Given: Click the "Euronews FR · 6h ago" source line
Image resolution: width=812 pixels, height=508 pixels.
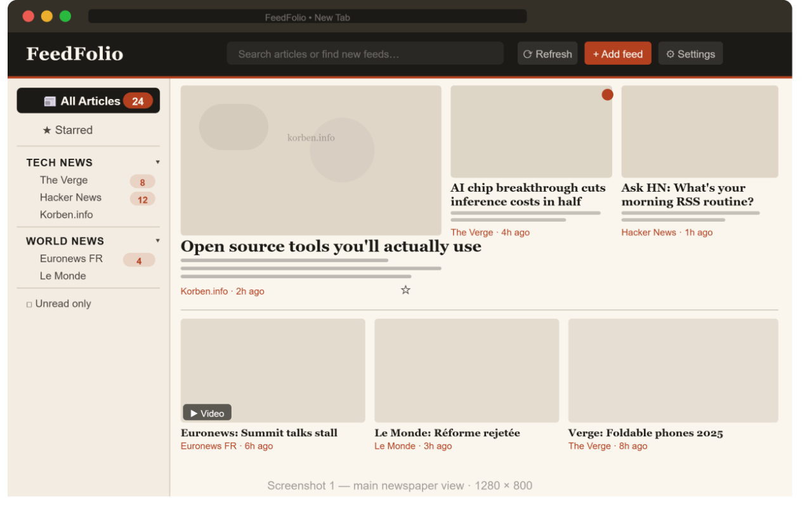Looking at the screenshot, I should (227, 446).
